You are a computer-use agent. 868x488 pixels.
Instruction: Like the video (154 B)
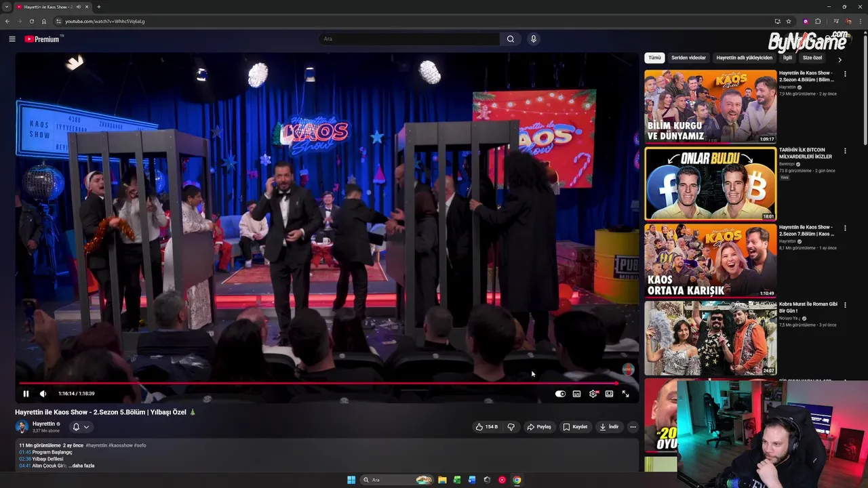coord(486,427)
